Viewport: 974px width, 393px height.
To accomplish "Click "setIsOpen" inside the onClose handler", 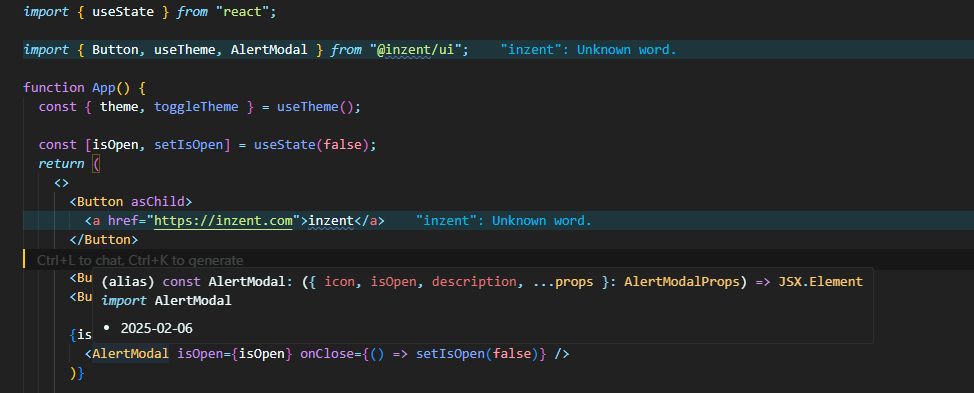I will [450, 354].
